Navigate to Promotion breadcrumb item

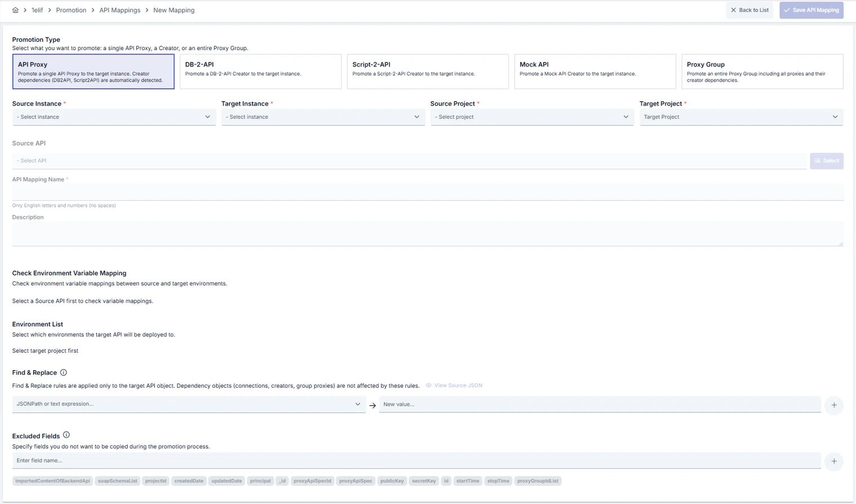[x=71, y=10]
